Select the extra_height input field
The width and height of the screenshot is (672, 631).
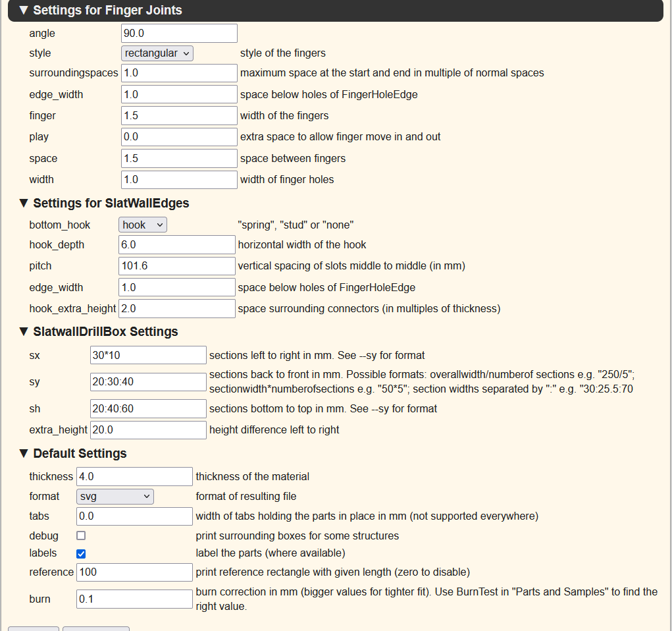[x=148, y=430]
